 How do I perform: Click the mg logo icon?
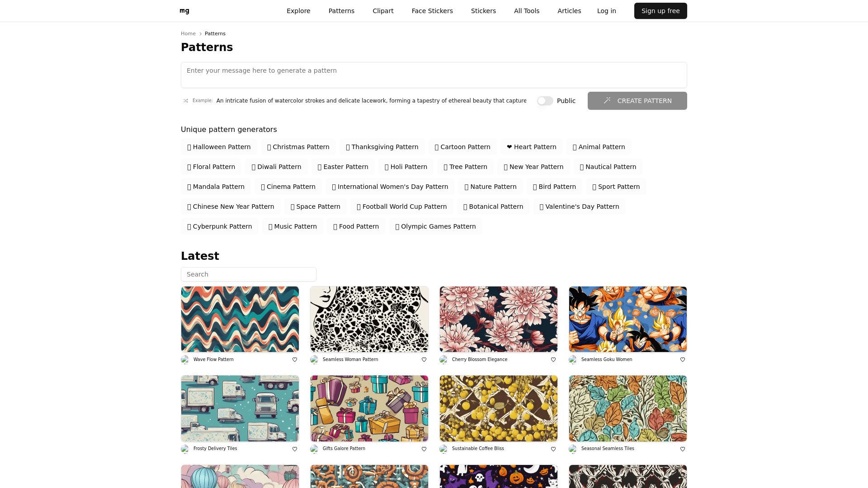point(184,10)
